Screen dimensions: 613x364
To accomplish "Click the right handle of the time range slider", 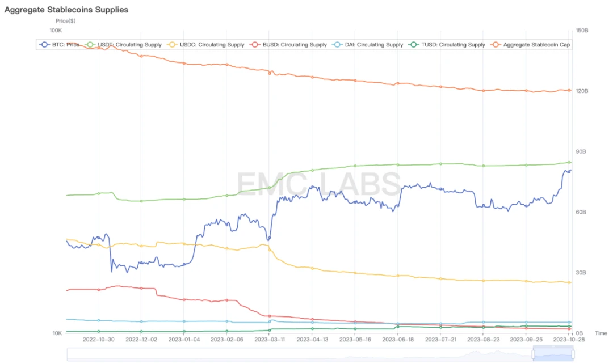I will (573, 354).
